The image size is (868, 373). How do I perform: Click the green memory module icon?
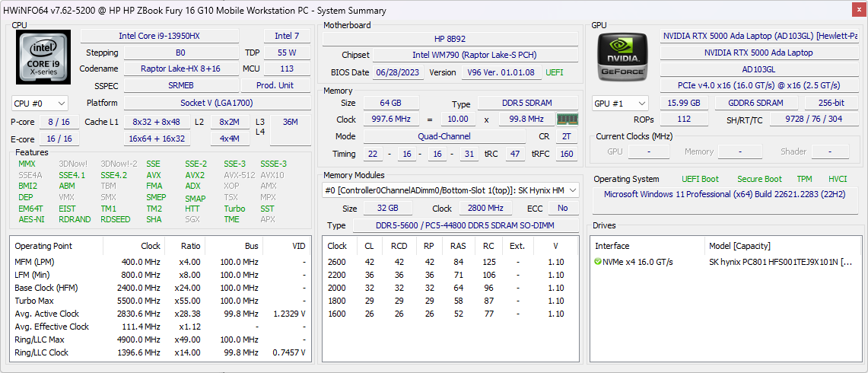(567, 120)
